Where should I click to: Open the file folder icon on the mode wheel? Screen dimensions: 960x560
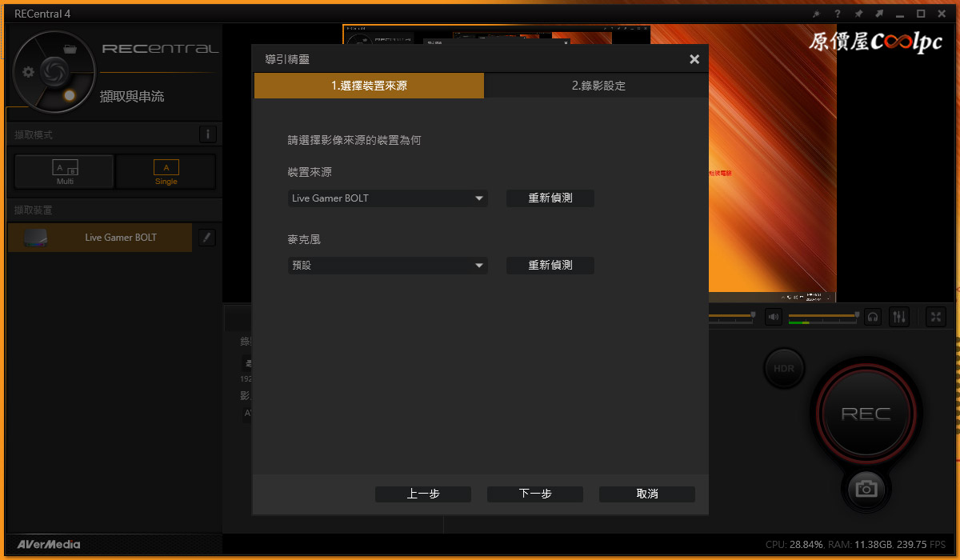[70, 49]
